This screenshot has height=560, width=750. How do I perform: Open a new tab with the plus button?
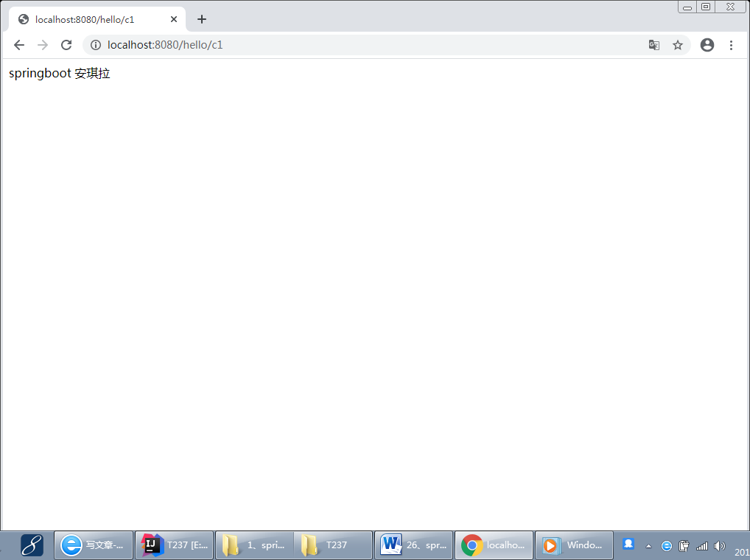pyautogui.click(x=202, y=19)
